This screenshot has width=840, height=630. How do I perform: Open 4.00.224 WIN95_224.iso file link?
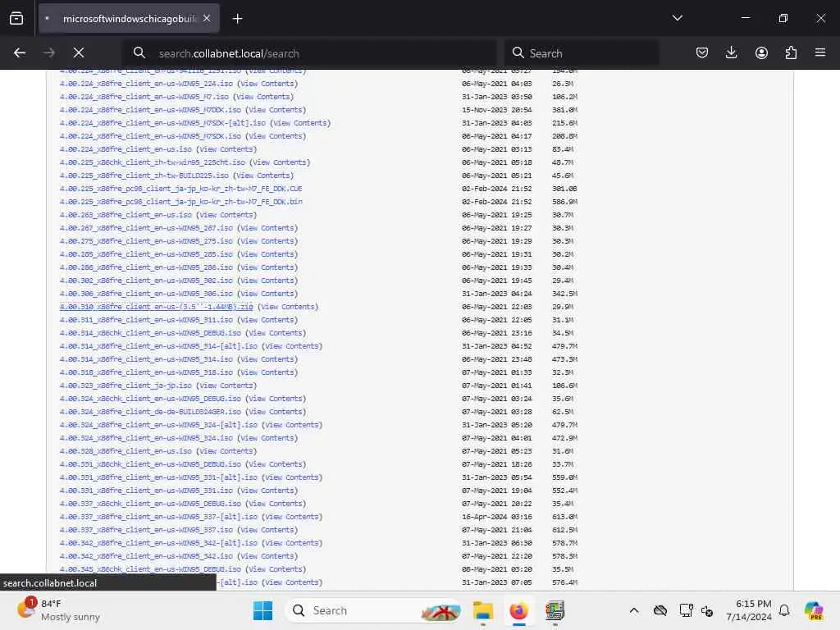point(146,84)
